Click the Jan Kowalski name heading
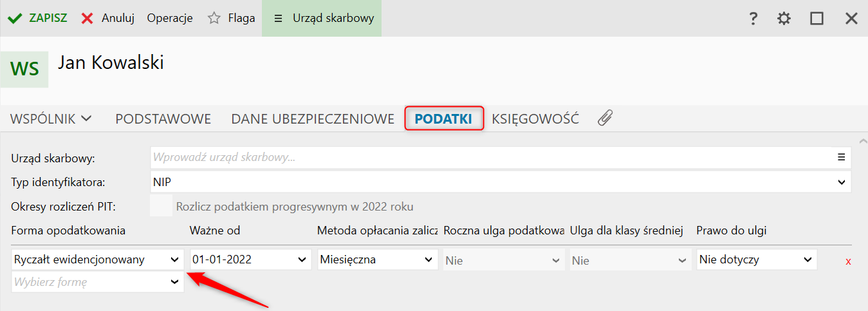 tap(111, 62)
